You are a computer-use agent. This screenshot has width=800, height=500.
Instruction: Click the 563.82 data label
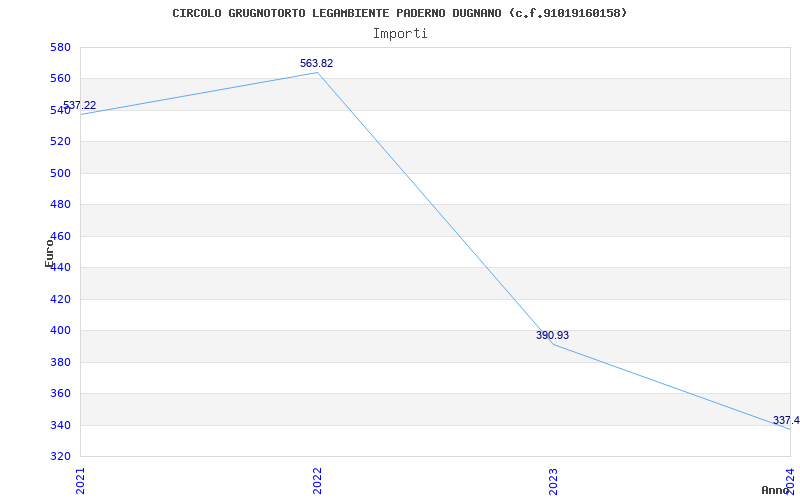coord(316,63)
